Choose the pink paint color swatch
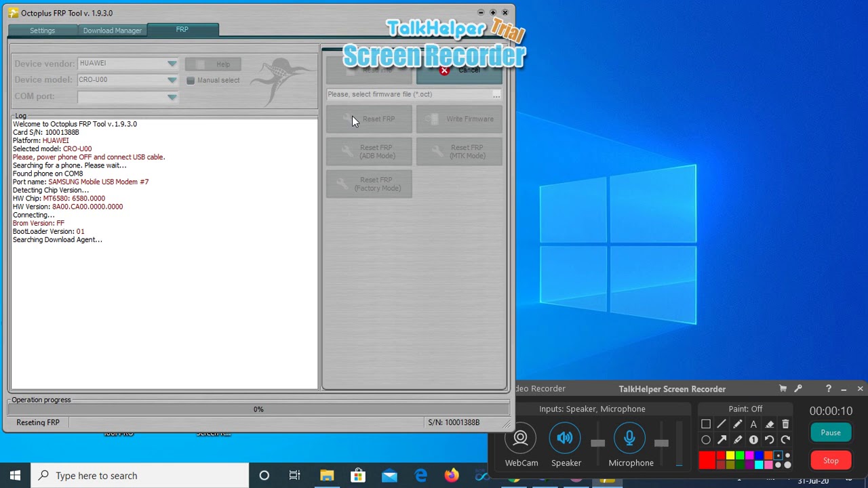Viewport: 868px width, 488px height. coord(768,465)
